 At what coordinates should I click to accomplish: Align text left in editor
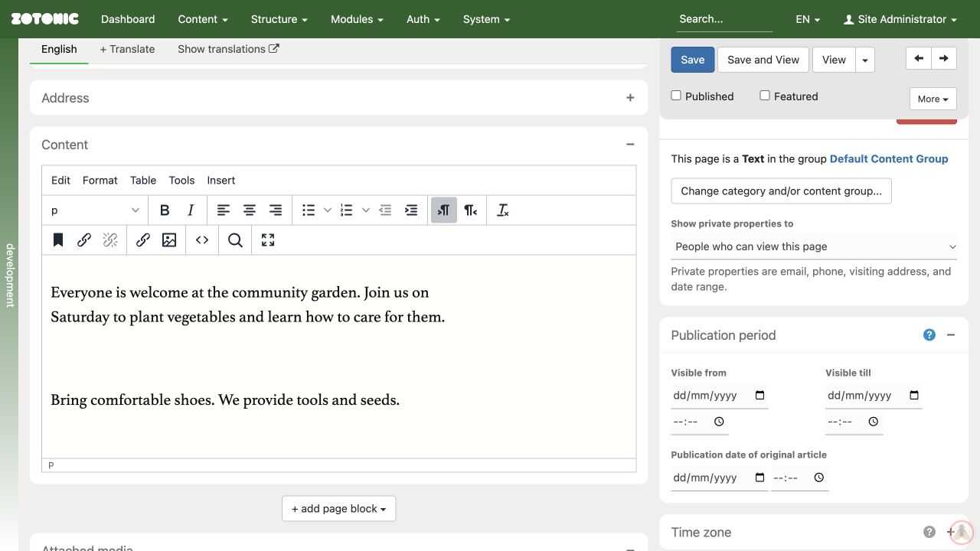point(224,210)
